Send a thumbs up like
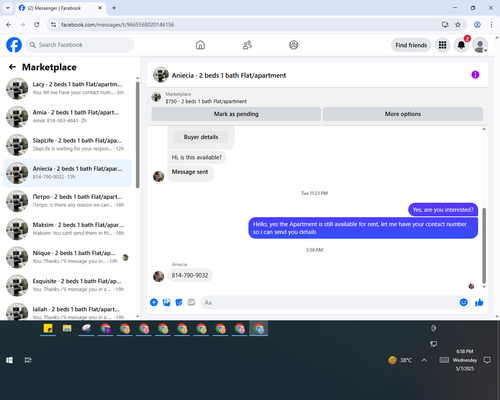The height and width of the screenshot is (400, 500). pos(479,302)
